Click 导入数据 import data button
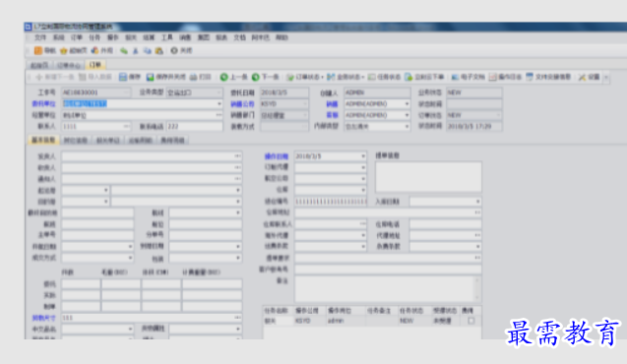This screenshot has height=364, width=627. pos(94,77)
